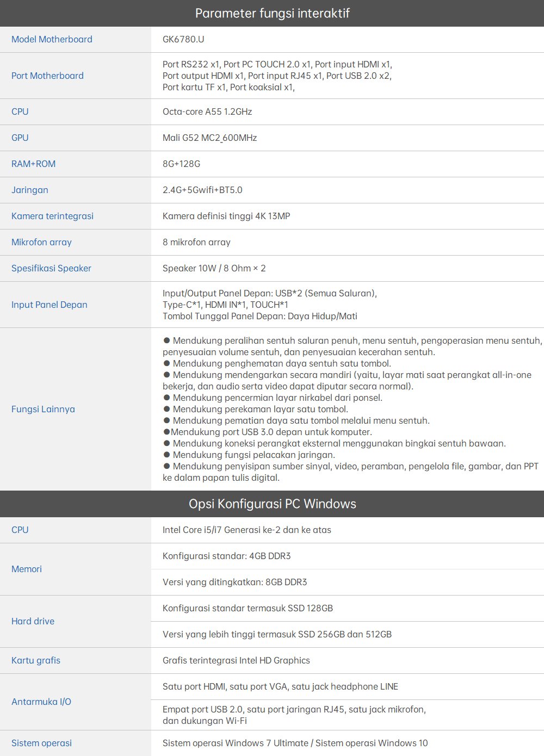Click the Intel Core i5/i7 CPU value

click(x=246, y=530)
